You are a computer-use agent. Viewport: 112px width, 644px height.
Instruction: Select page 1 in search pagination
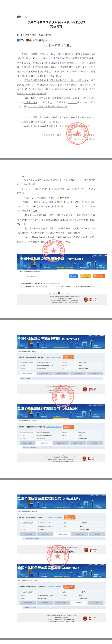pos(59,293)
